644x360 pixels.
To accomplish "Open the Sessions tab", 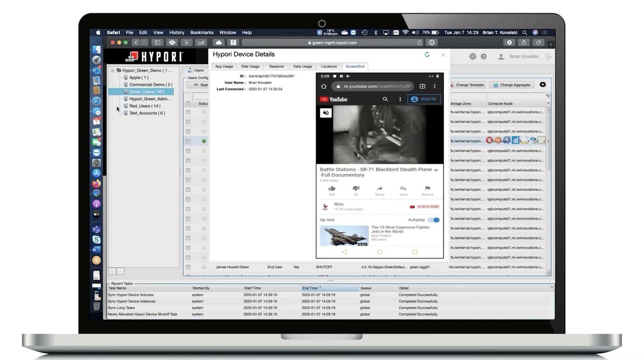I will [277, 67].
